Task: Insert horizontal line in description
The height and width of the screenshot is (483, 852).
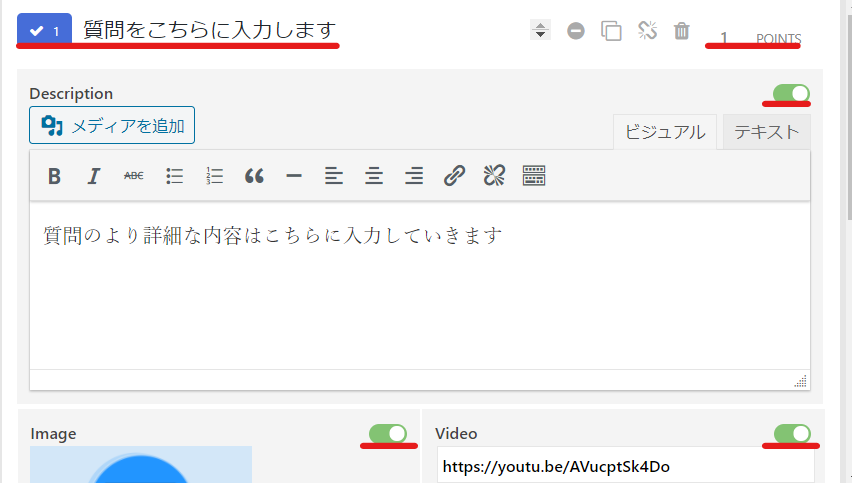Action: (x=294, y=176)
